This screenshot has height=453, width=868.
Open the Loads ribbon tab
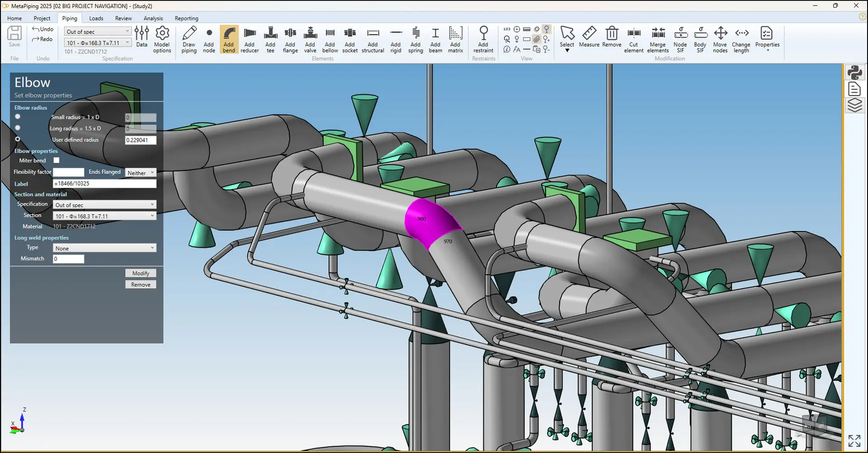(96, 18)
